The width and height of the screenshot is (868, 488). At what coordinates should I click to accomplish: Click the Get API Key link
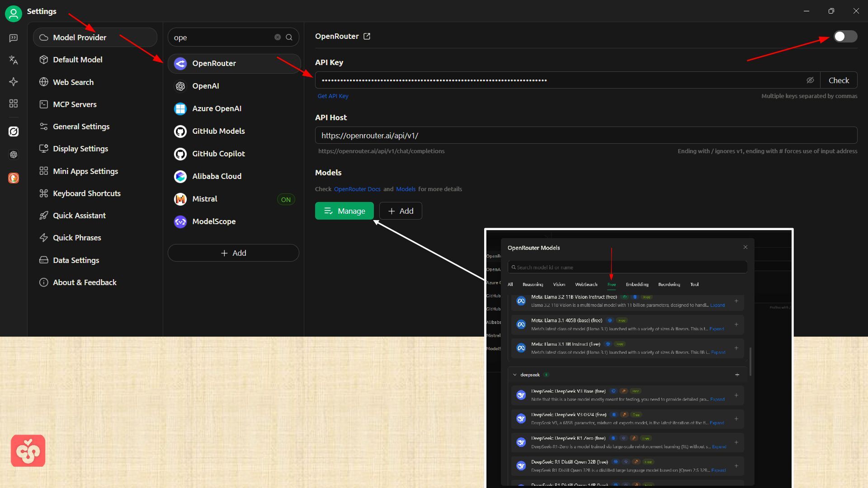[x=333, y=96]
